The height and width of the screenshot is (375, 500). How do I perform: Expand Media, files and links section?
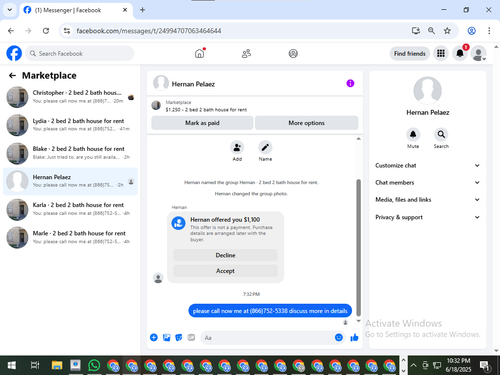click(x=428, y=200)
